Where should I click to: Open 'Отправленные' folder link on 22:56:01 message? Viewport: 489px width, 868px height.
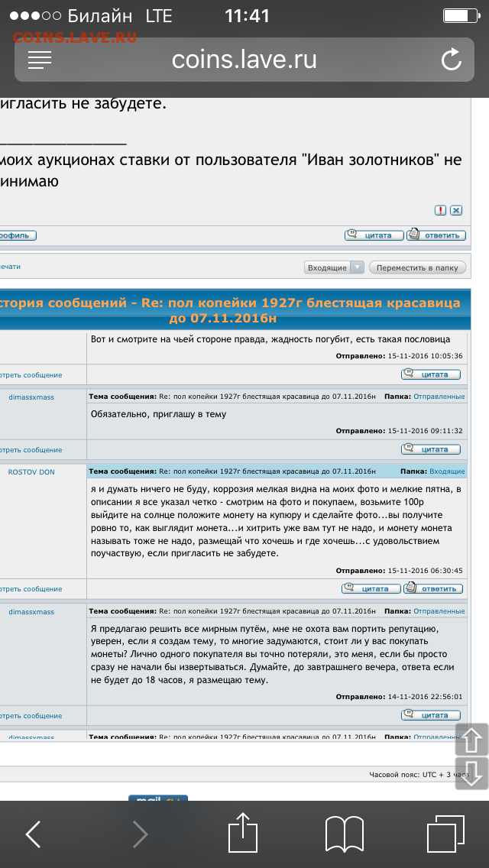[x=439, y=611]
